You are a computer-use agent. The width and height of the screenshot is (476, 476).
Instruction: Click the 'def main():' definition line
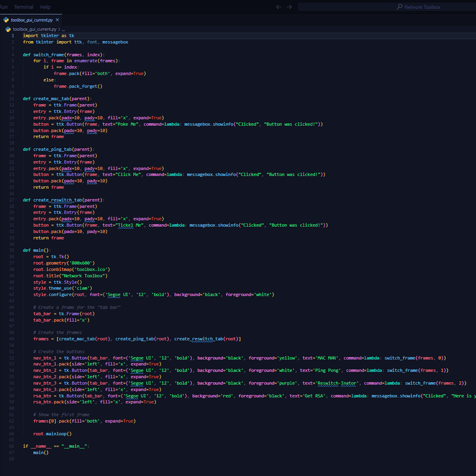(37, 251)
